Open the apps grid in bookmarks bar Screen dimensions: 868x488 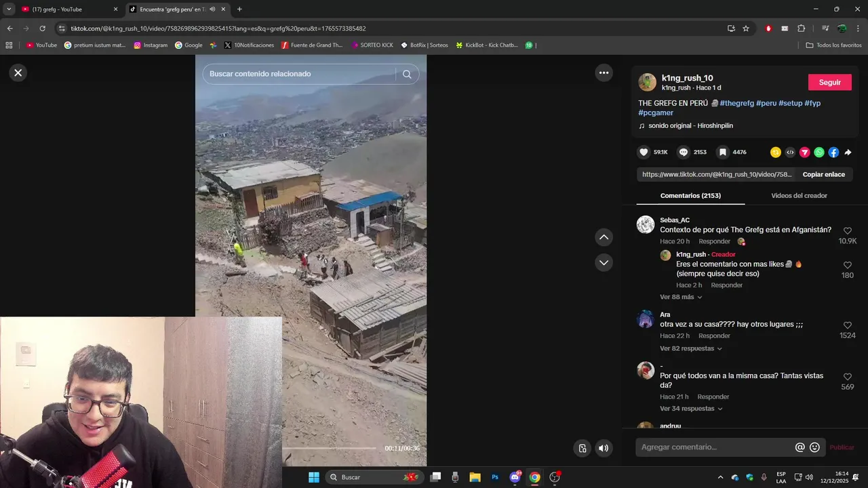coord(9,45)
